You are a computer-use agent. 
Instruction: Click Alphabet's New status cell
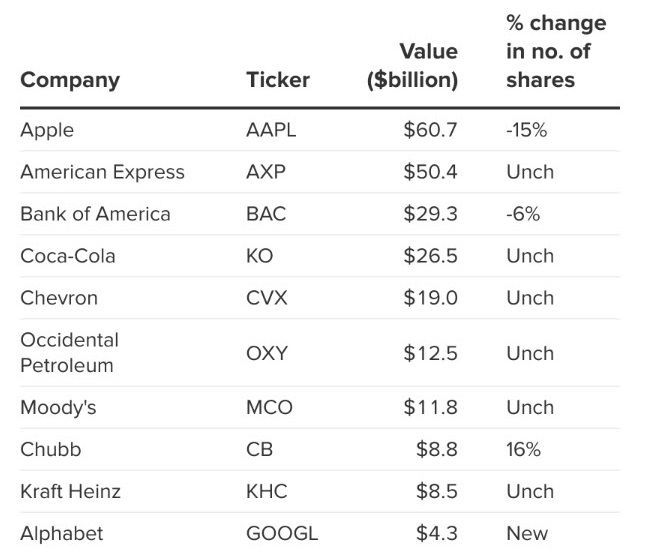tap(527, 534)
